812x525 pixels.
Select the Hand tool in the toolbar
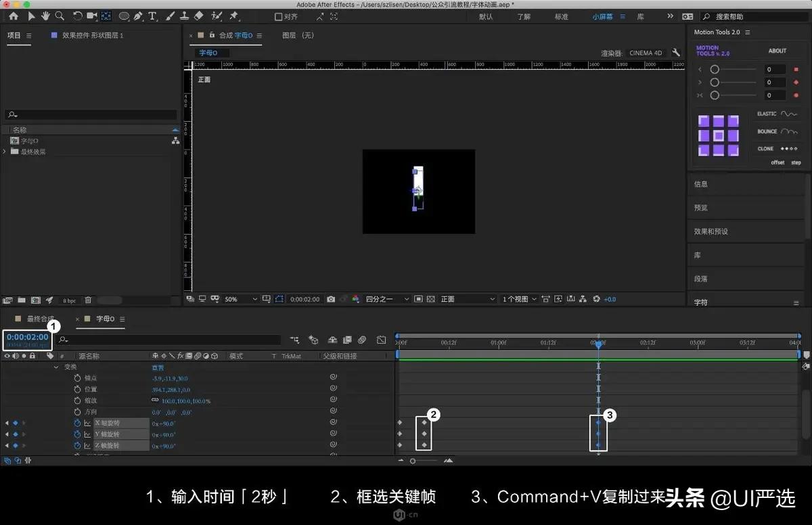click(x=45, y=16)
